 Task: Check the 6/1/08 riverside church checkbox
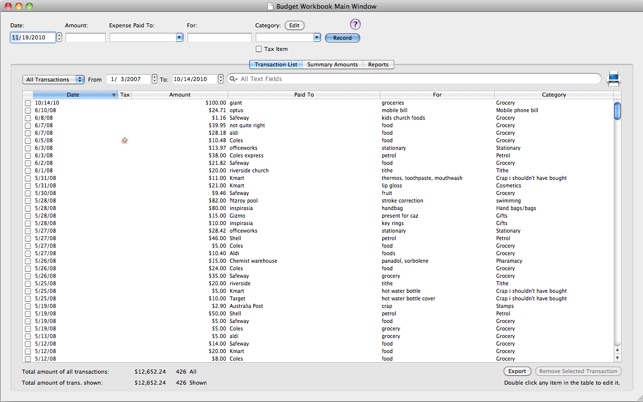28,171
